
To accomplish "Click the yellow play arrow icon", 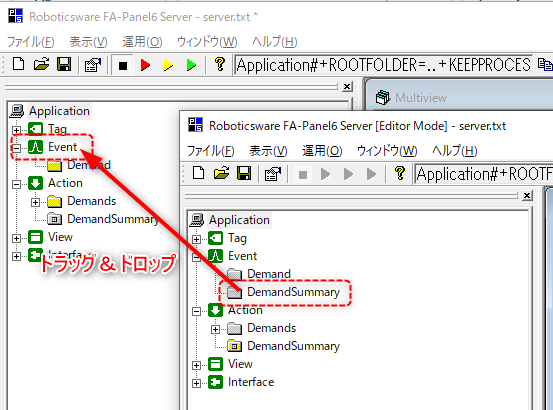I will coord(168,65).
